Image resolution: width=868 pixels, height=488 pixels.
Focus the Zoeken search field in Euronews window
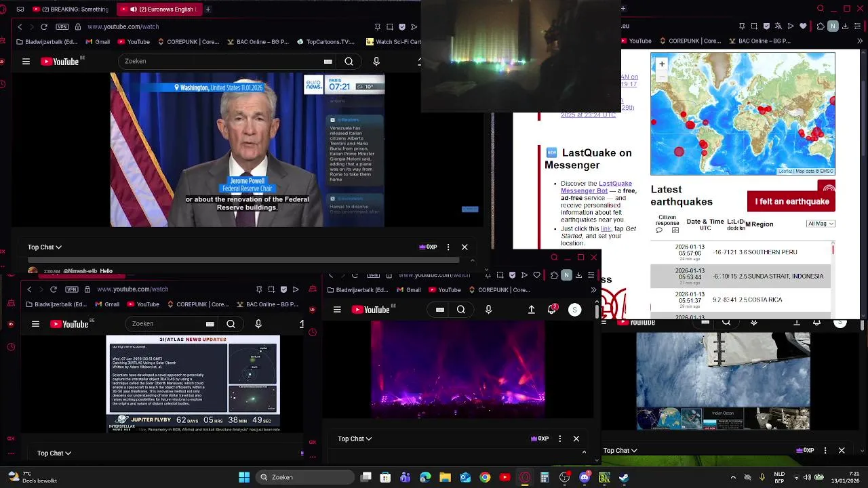click(x=221, y=61)
